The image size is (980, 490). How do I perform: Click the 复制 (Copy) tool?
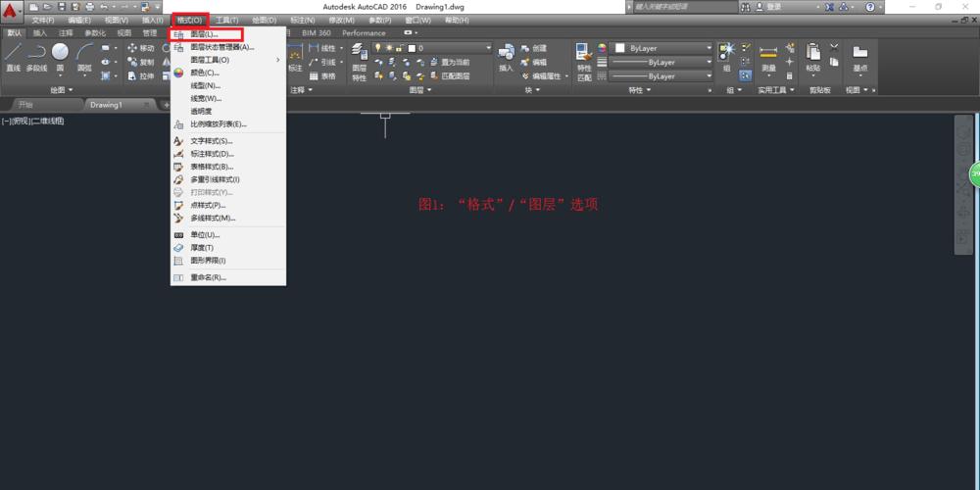coord(140,62)
